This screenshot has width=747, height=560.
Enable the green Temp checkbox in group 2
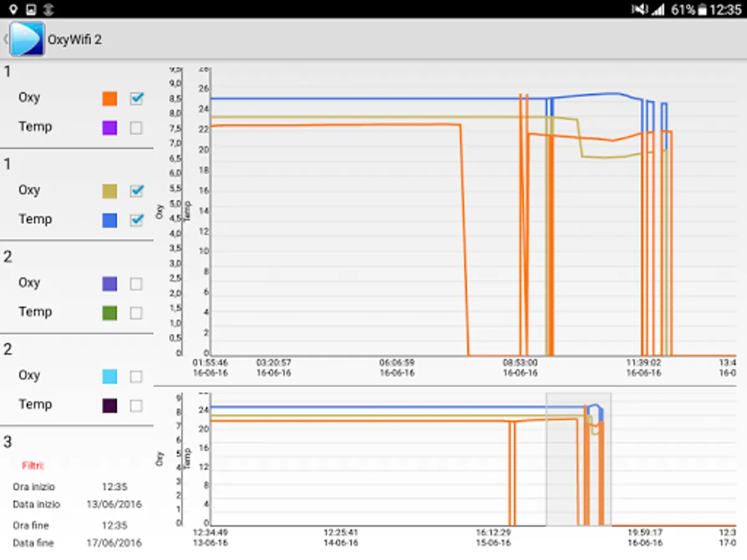[x=136, y=313]
